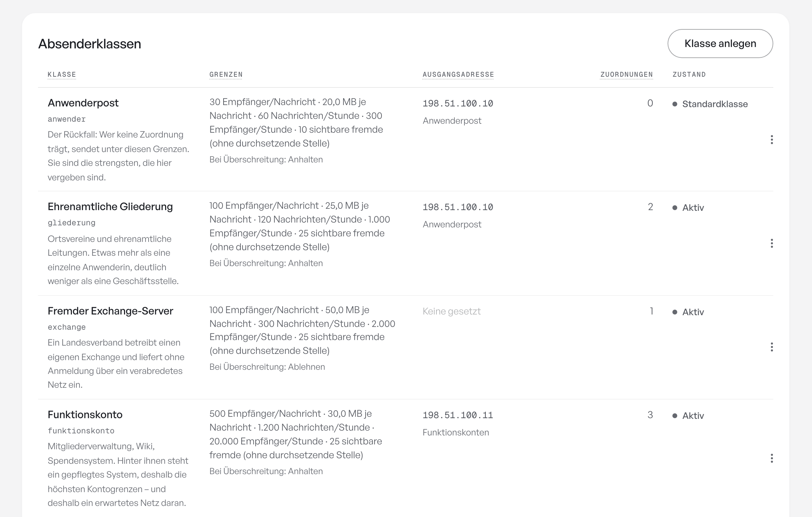
Task: Open the Funktionskonto class entry
Action: click(x=85, y=415)
